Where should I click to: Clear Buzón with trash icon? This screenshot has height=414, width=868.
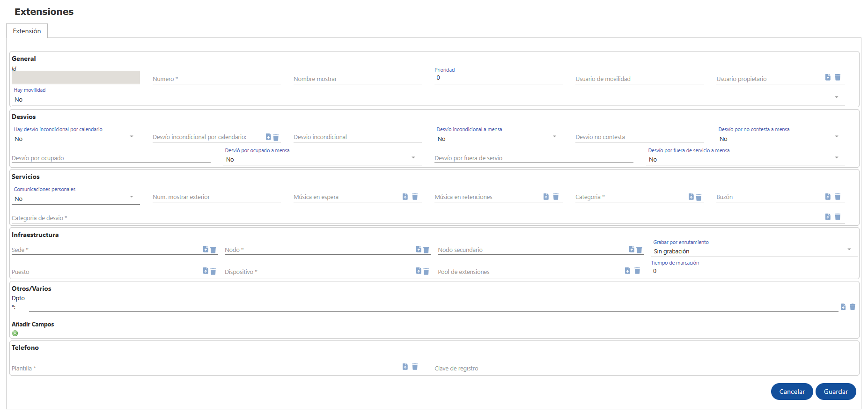(x=838, y=197)
